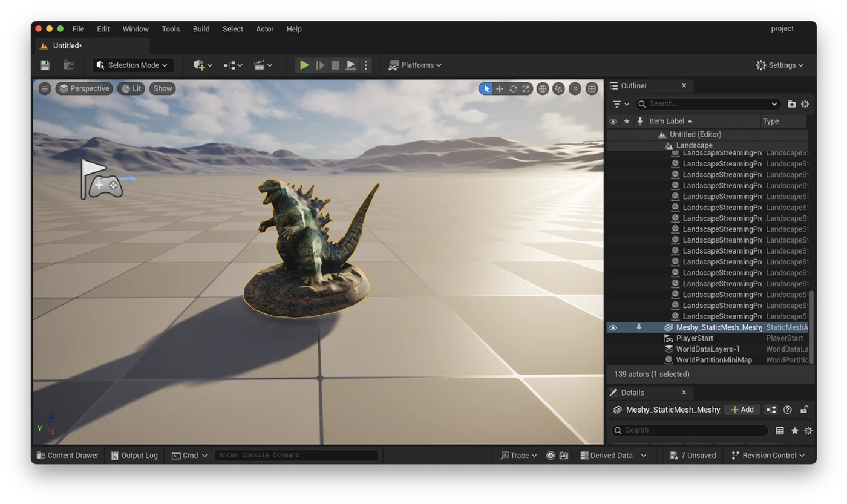Open the Blueprints dropdown in the toolbar
This screenshot has height=504, width=847.
coord(233,65)
